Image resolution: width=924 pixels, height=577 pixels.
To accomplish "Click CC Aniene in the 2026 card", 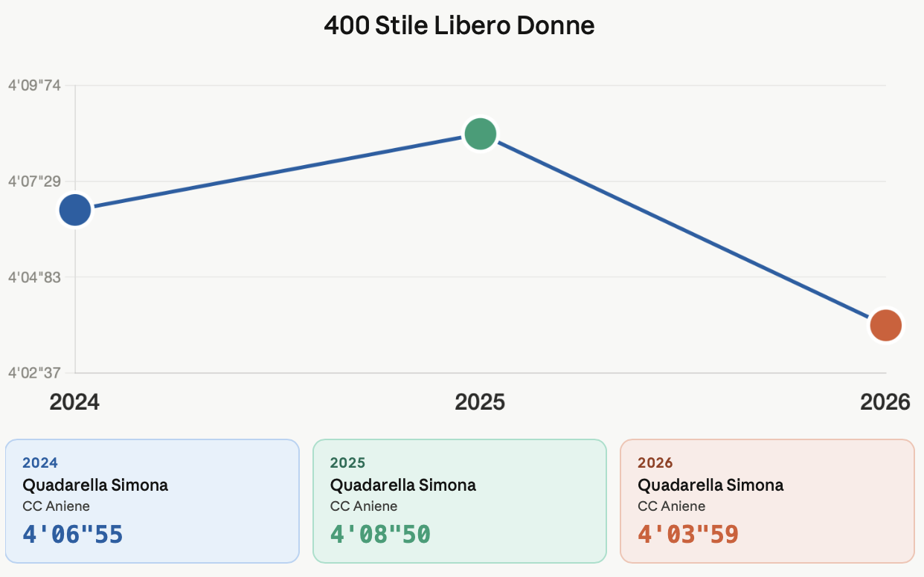I will click(671, 506).
